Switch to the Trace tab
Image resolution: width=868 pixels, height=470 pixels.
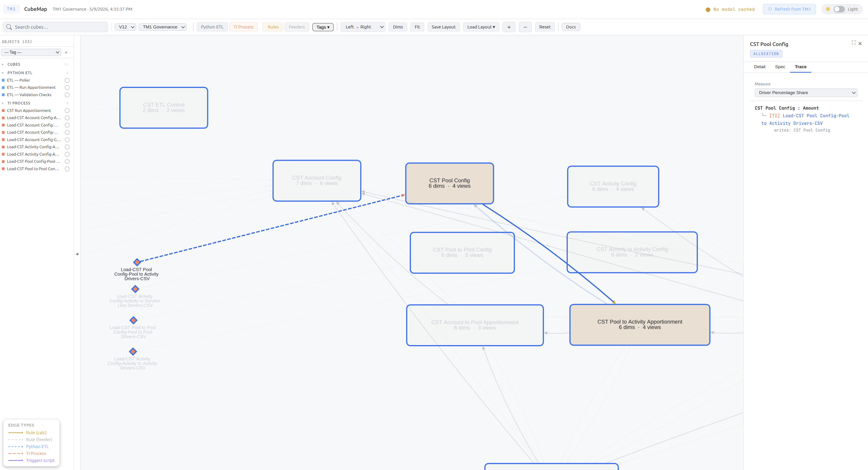[801, 67]
